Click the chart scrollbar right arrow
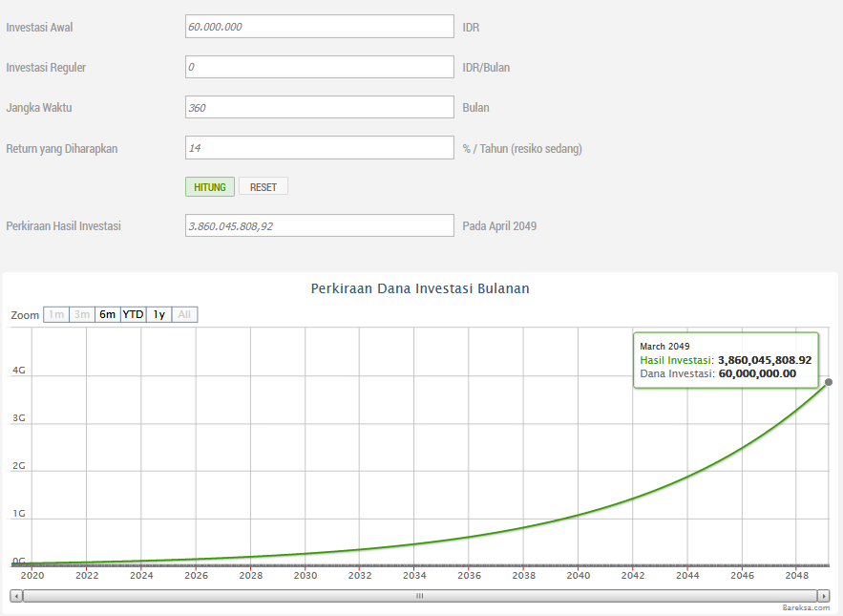Viewport: 843px width, 616px height. click(x=823, y=596)
